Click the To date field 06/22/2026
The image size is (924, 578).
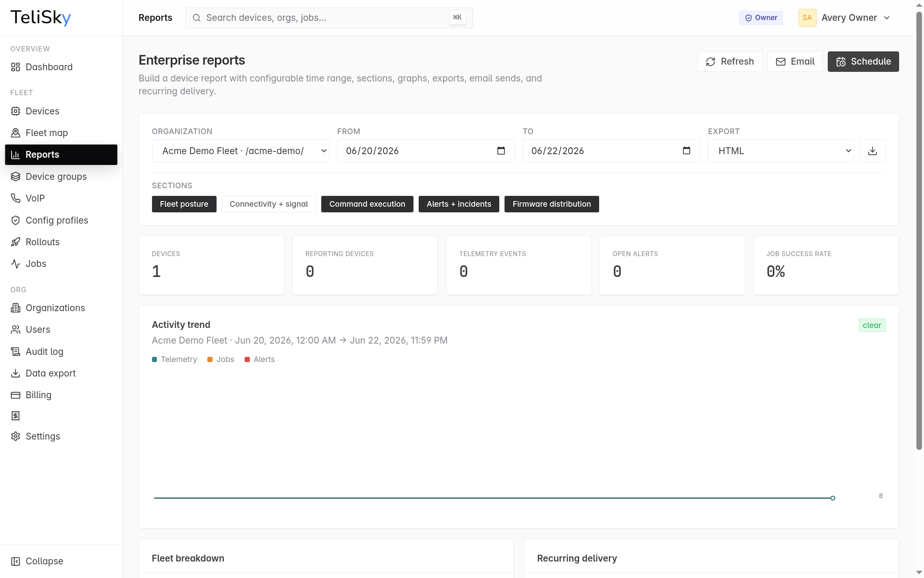pyautogui.click(x=611, y=151)
